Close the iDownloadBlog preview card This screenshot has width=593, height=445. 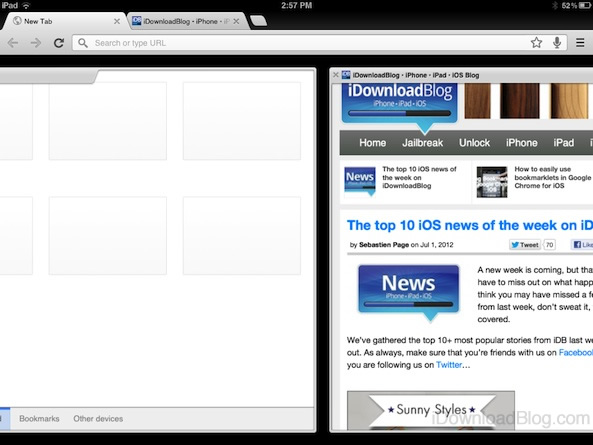(335, 75)
